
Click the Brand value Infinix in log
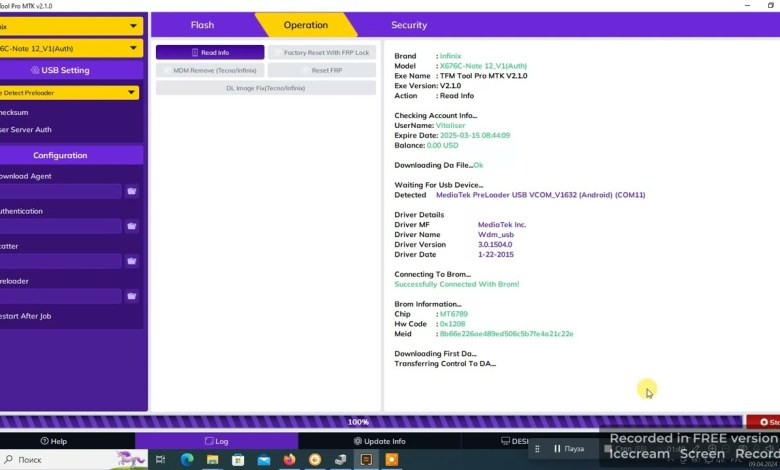tap(450, 56)
